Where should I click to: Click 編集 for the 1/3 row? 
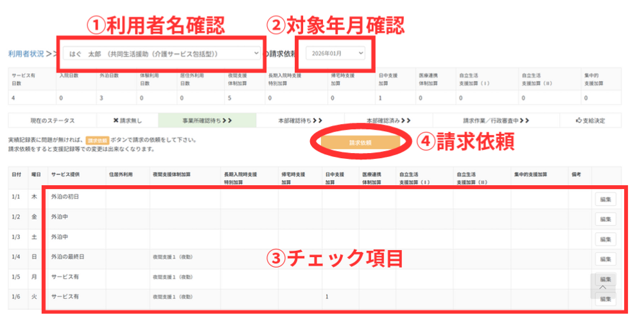[x=606, y=239]
